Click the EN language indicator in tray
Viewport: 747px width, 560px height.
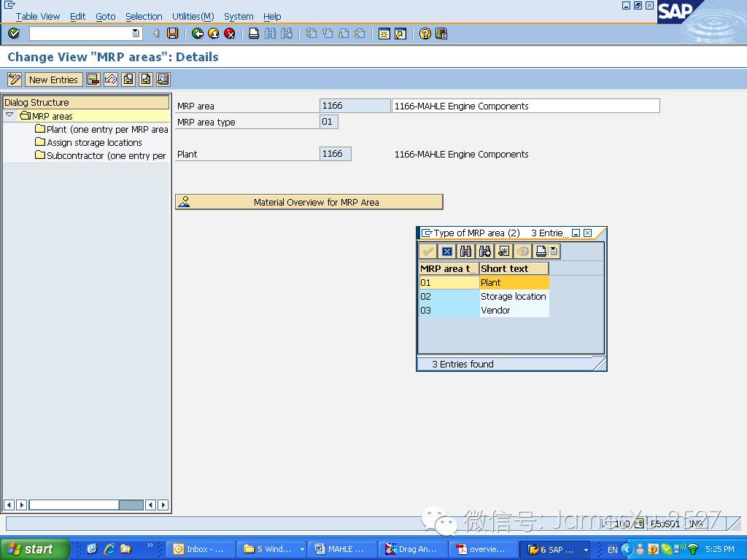[x=612, y=550]
